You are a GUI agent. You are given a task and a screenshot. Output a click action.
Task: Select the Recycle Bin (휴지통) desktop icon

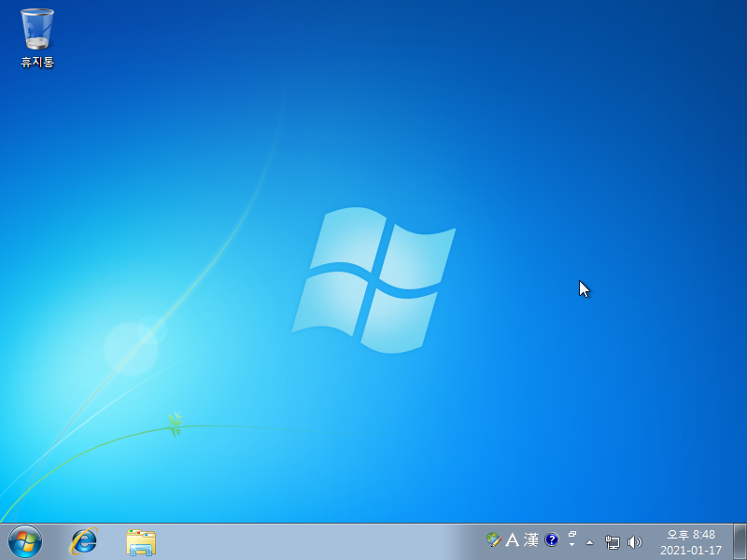37,38
